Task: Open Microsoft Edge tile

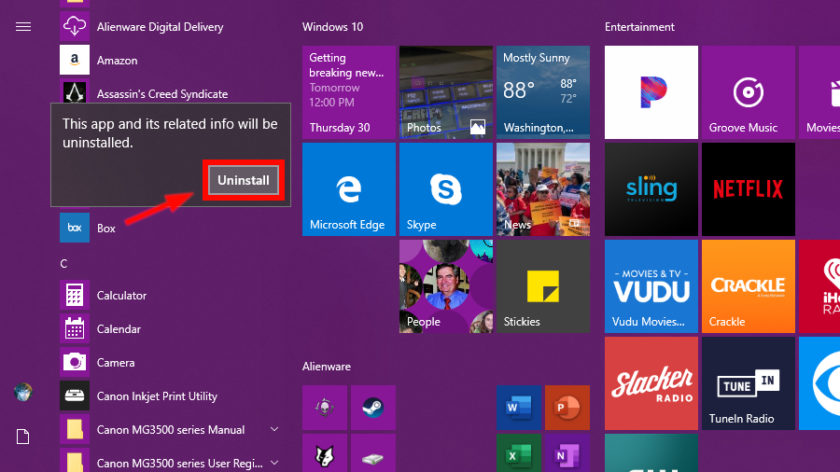Action: point(349,189)
